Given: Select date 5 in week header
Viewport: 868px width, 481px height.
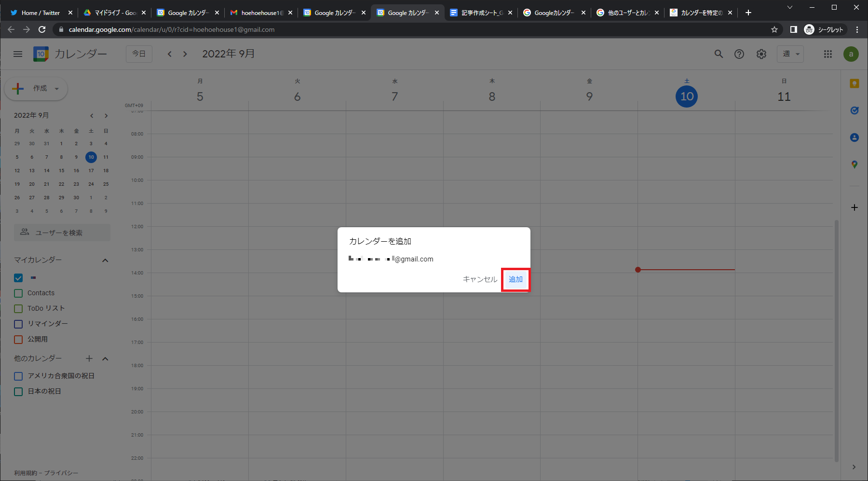Looking at the screenshot, I should (200, 96).
